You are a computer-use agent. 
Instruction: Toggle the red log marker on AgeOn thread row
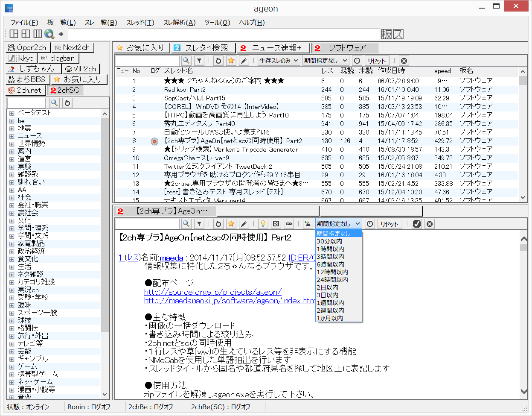click(154, 141)
